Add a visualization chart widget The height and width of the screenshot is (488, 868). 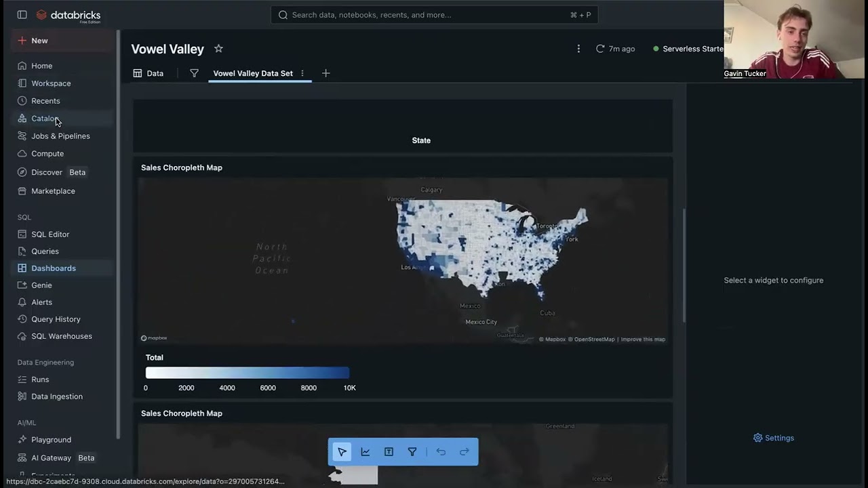pos(366,452)
